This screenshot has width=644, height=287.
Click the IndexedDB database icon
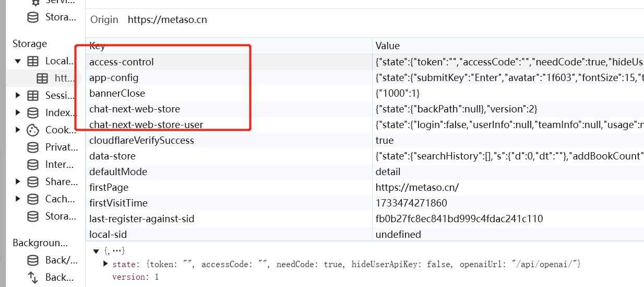pos(33,113)
